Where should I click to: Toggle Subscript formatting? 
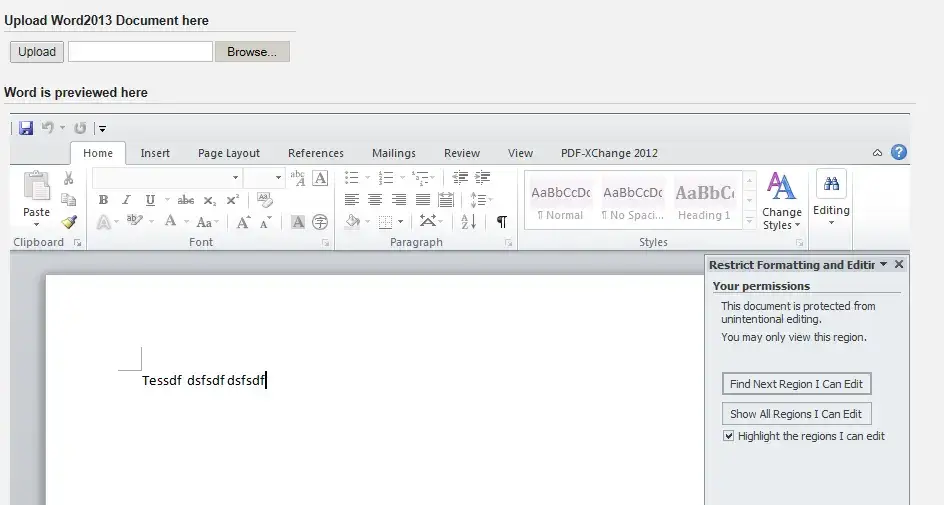(209, 200)
